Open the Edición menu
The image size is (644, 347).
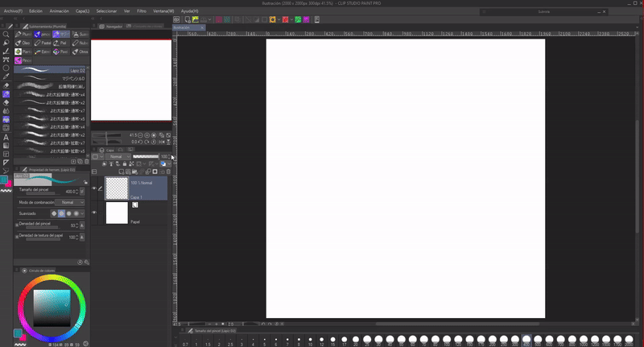(x=35, y=11)
